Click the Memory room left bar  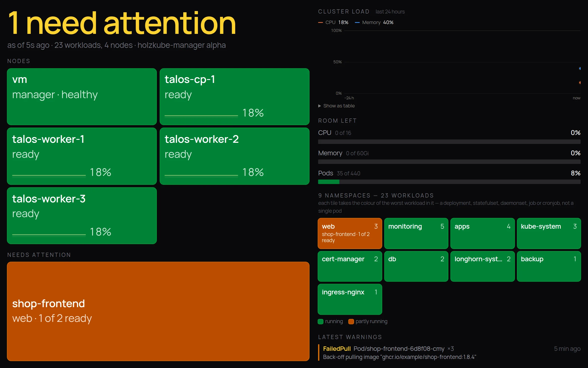click(449, 162)
